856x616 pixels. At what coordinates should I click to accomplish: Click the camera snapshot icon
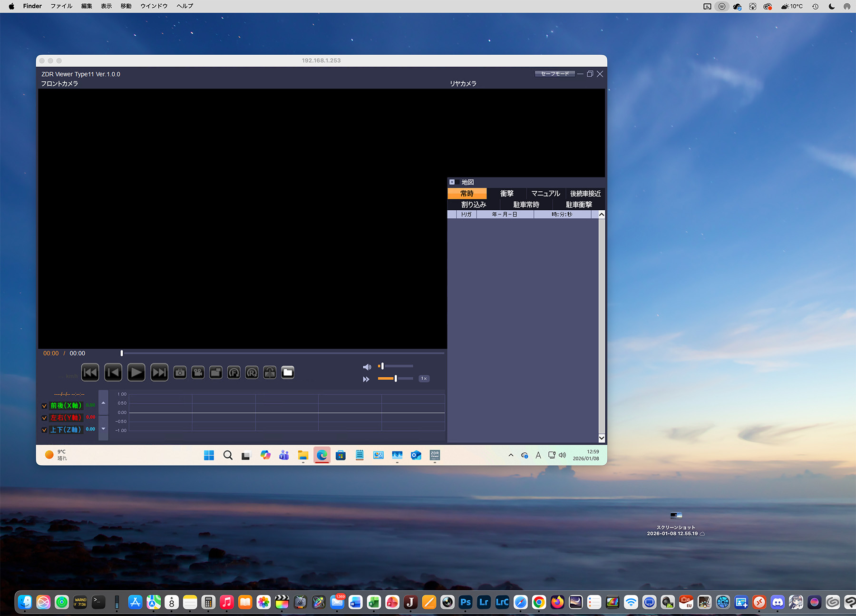[x=180, y=372]
